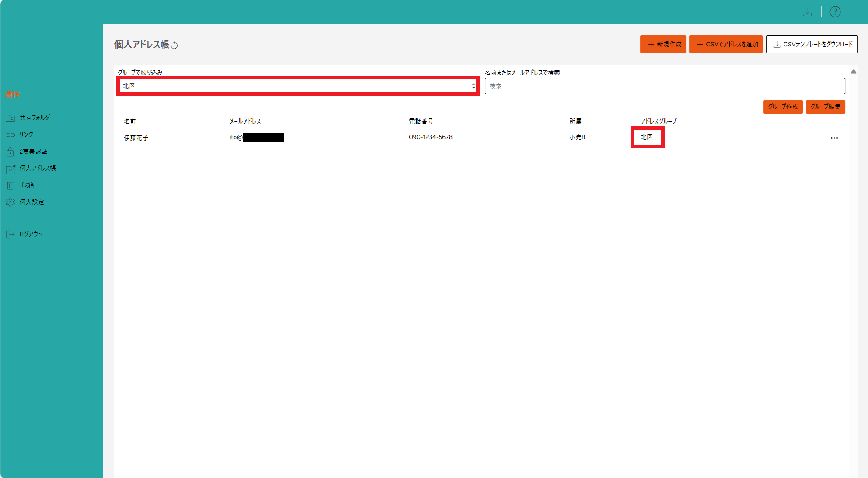Open the ゴミ箱 menu item
The height and width of the screenshot is (478, 868).
point(27,186)
